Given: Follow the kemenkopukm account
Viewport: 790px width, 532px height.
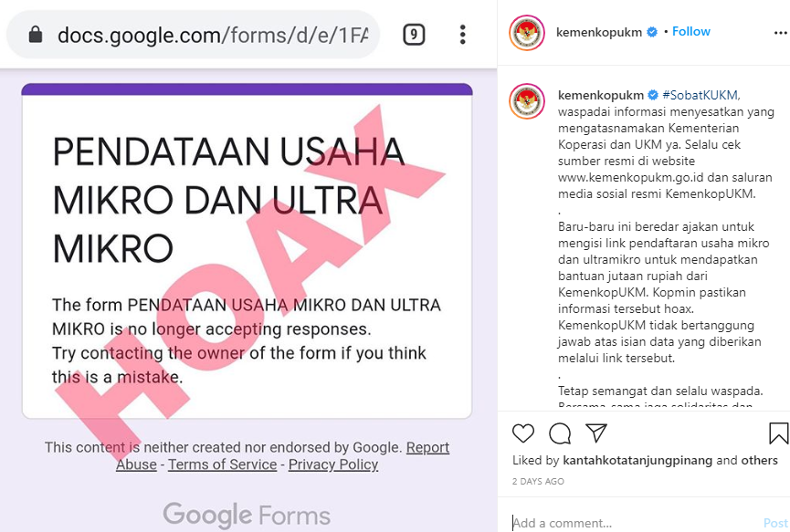Looking at the screenshot, I should point(691,32).
